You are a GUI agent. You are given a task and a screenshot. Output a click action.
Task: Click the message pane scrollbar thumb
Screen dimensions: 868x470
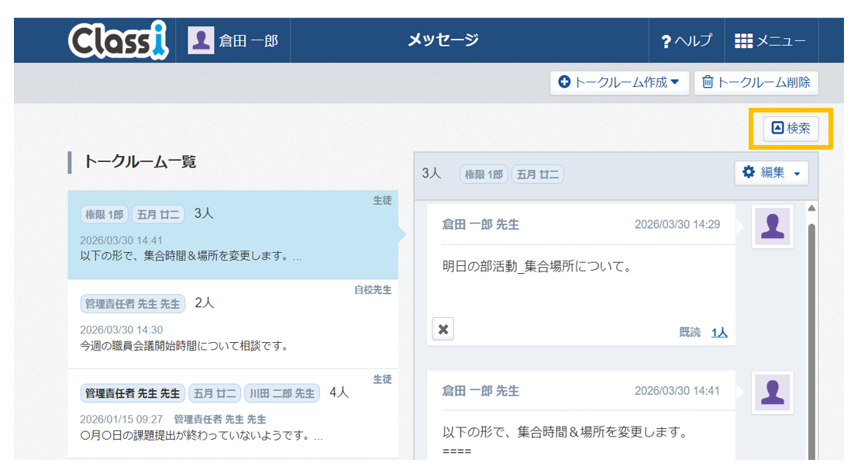point(811,340)
